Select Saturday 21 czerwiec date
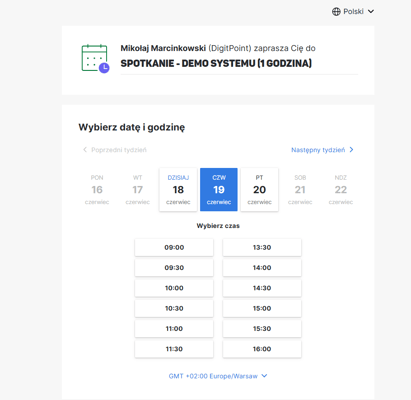This screenshot has height=400, width=411. coord(300,189)
